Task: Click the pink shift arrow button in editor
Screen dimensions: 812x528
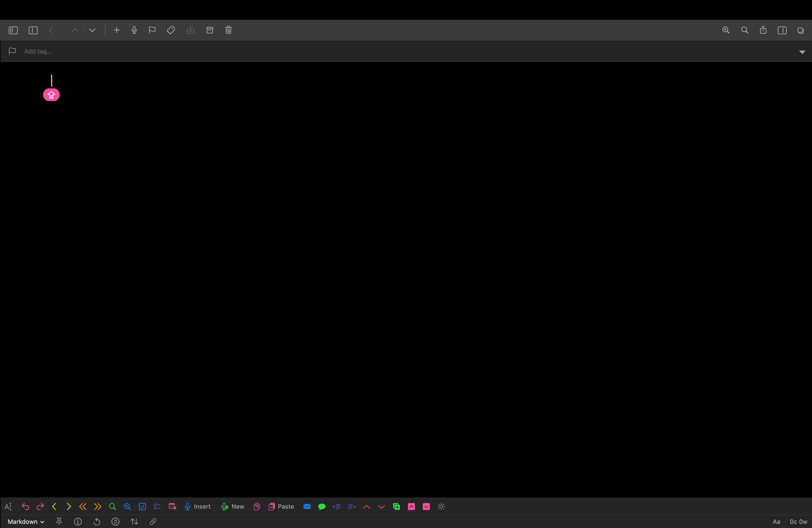Action: (51, 94)
